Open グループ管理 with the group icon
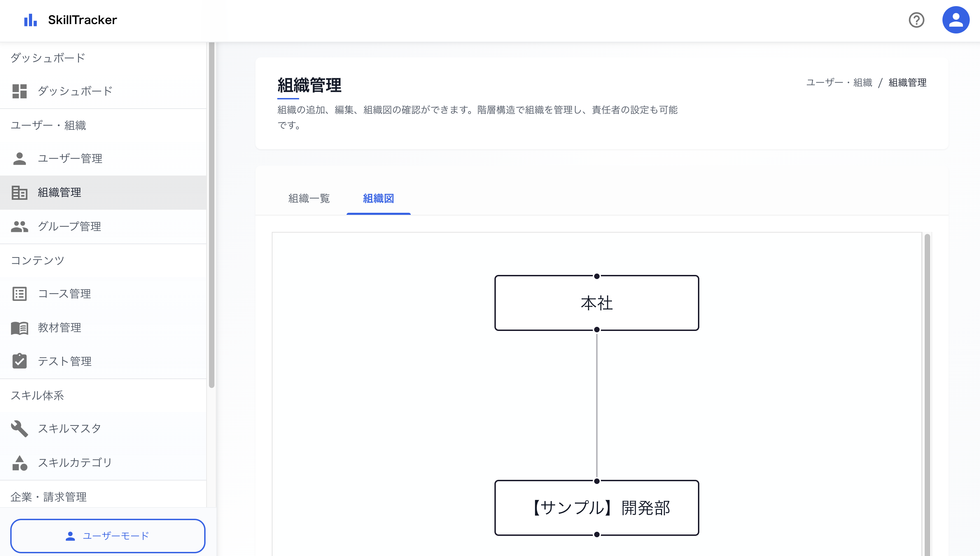The width and height of the screenshot is (980, 556). pyautogui.click(x=19, y=226)
